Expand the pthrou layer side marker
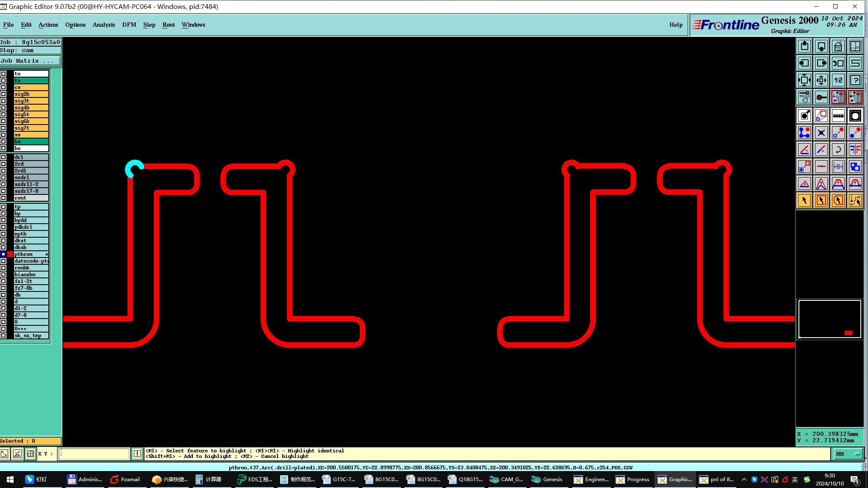Screen dimensions: 868x488 click(47, 254)
